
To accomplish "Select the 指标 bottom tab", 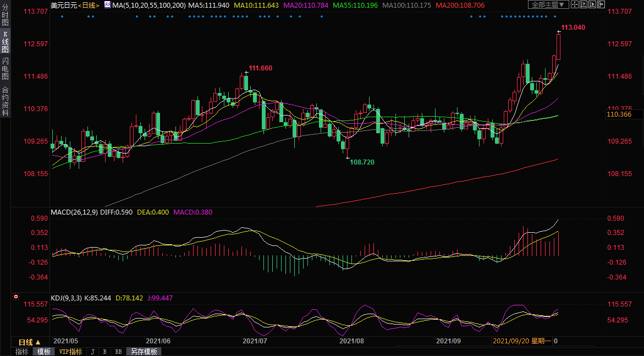I will (x=22, y=352).
